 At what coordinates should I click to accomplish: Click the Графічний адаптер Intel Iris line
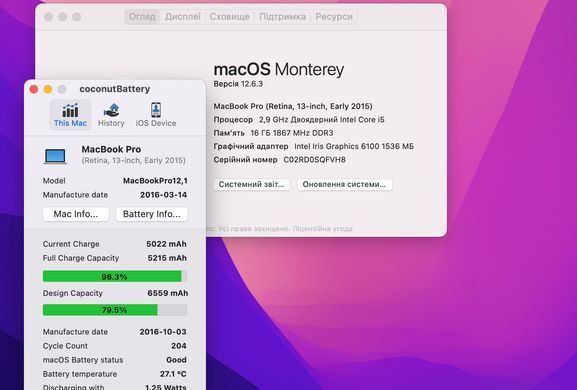click(x=314, y=146)
